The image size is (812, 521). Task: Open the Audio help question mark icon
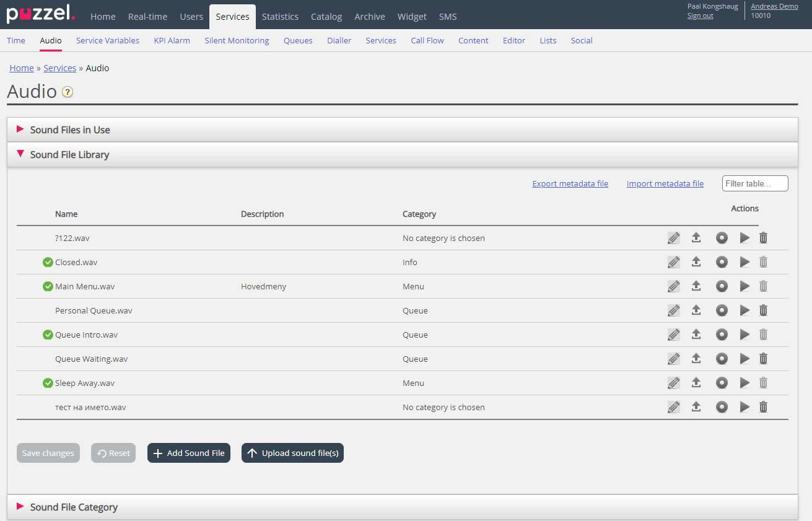[68, 92]
